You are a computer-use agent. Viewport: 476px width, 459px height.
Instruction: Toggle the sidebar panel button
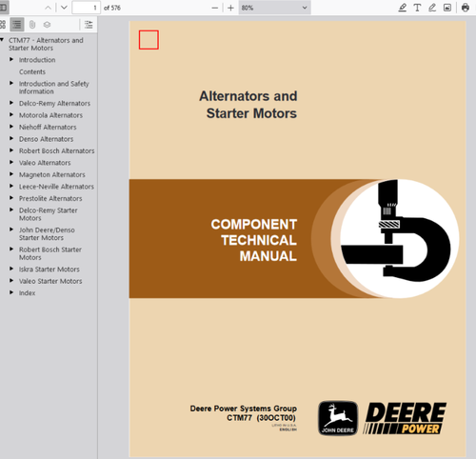[x=4, y=8]
